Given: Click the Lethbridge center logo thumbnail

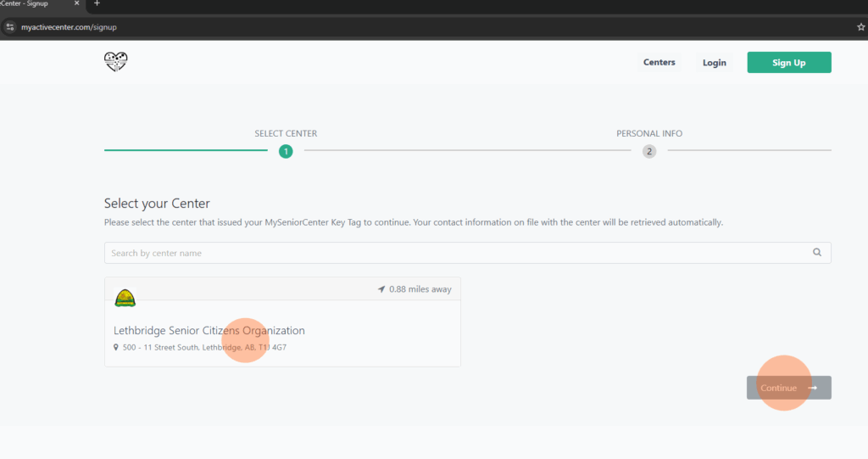Looking at the screenshot, I should pos(125,298).
